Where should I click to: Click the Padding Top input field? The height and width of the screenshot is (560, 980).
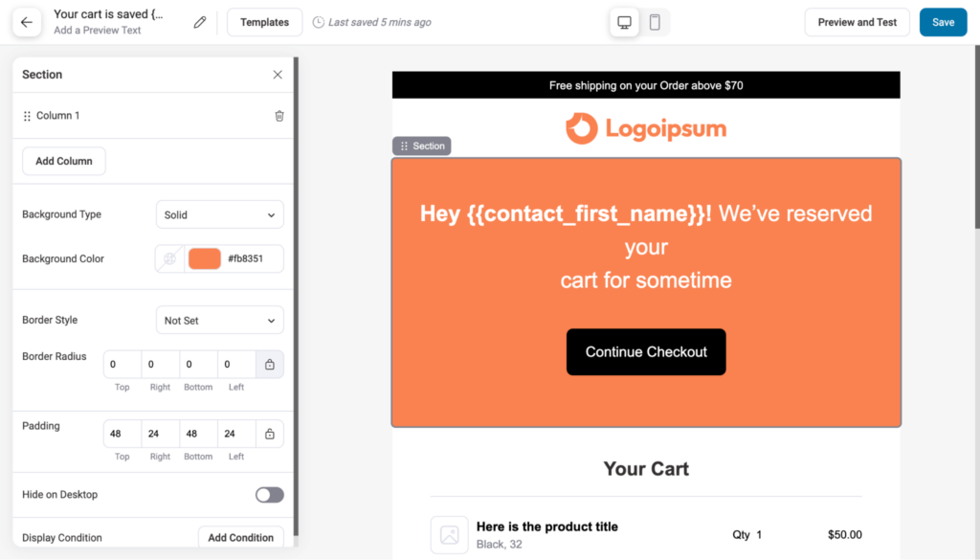122,433
